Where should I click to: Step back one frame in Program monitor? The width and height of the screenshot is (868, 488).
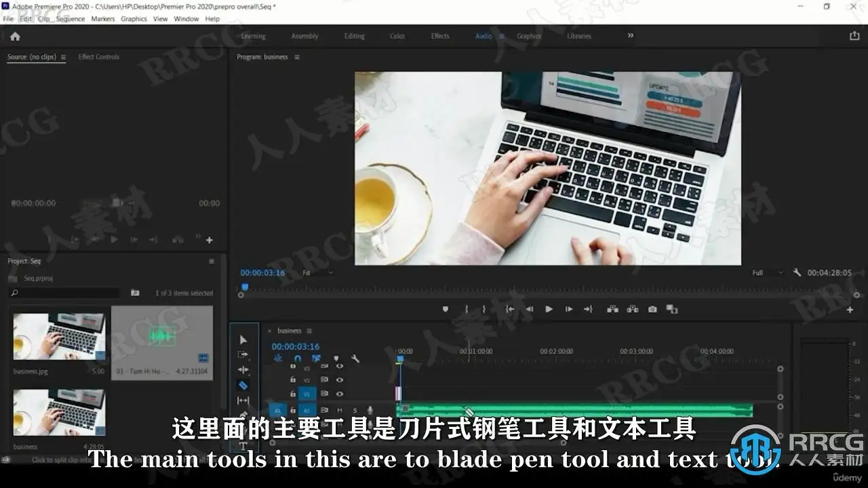(530, 309)
